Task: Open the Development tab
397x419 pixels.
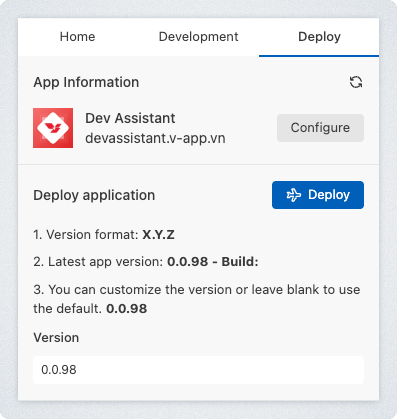Action: click(x=198, y=37)
